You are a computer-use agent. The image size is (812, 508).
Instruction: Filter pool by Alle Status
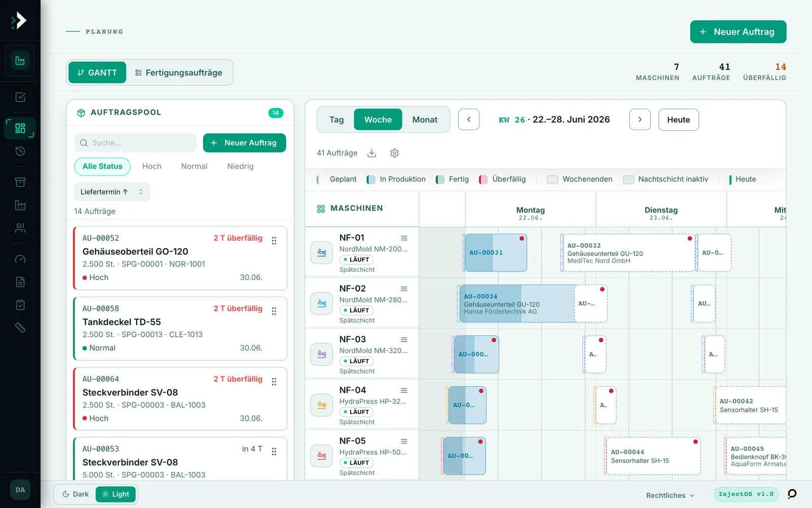point(103,167)
